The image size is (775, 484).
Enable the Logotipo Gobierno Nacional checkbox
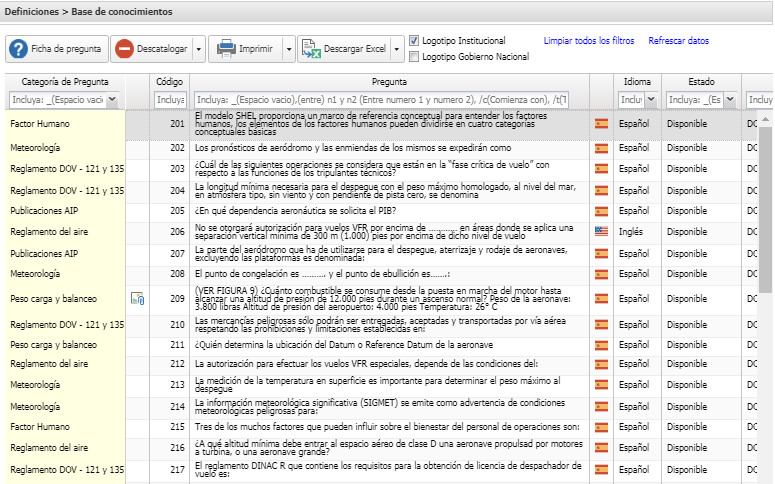pyautogui.click(x=414, y=56)
